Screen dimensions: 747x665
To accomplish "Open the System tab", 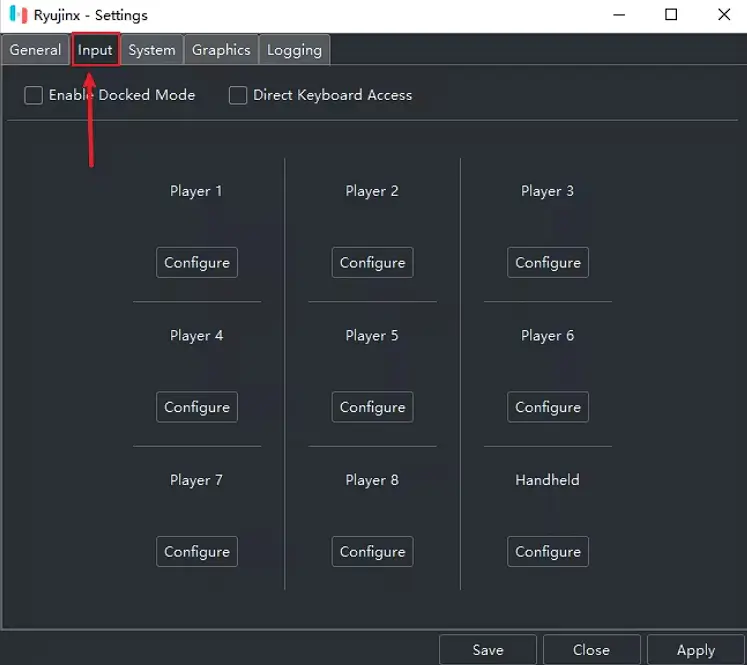I will point(152,50).
